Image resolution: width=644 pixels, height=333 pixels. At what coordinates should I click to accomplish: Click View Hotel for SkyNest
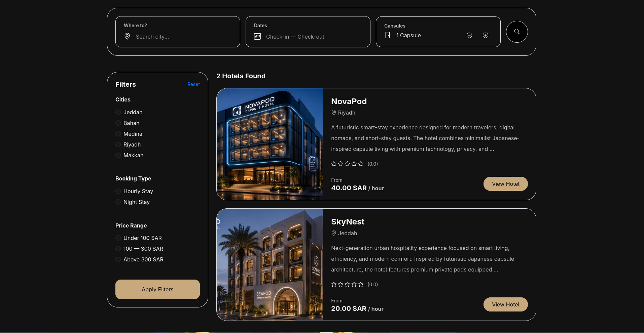pyautogui.click(x=505, y=304)
